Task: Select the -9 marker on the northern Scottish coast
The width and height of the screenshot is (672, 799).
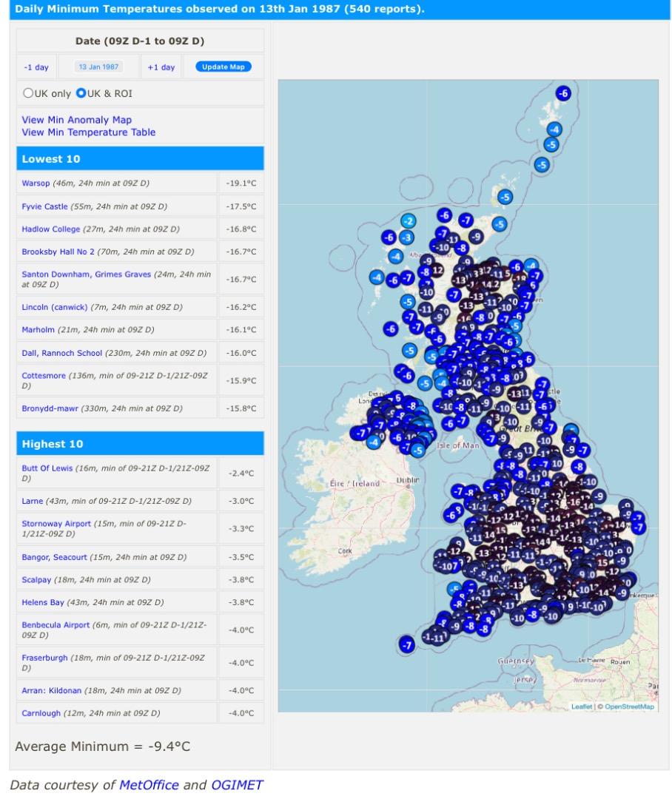Action: tap(476, 237)
